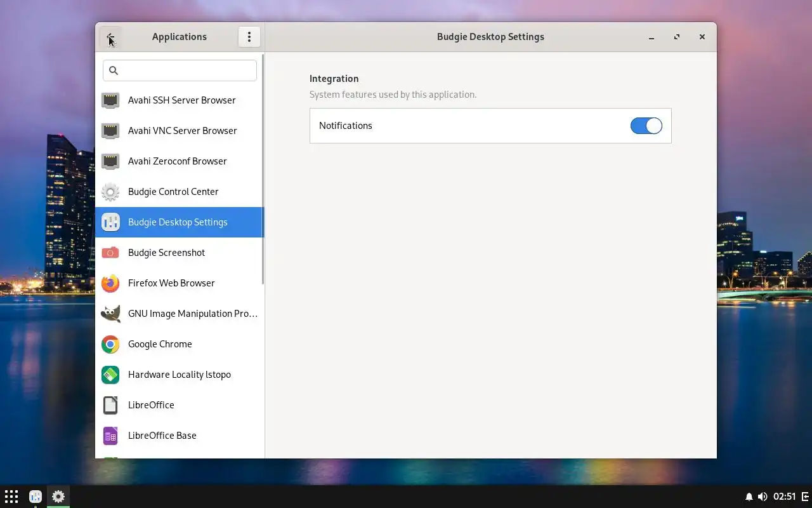Select Google Chrome entry
This screenshot has height=508, width=812.
click(x=180, y=344)
